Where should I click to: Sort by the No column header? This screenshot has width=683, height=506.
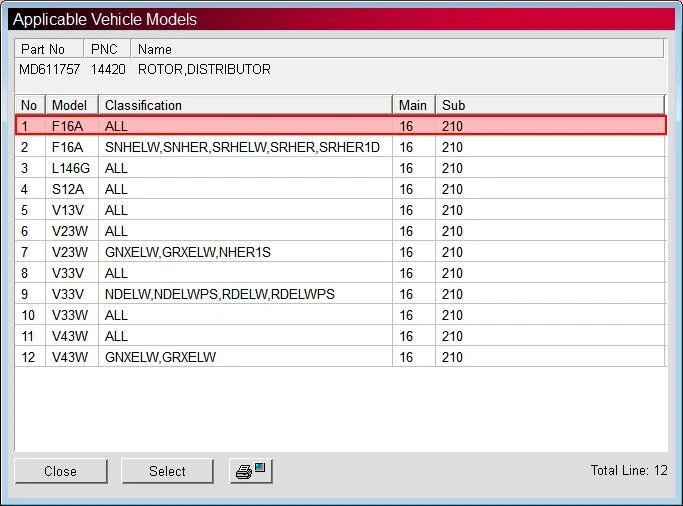[x=30, y=105]
